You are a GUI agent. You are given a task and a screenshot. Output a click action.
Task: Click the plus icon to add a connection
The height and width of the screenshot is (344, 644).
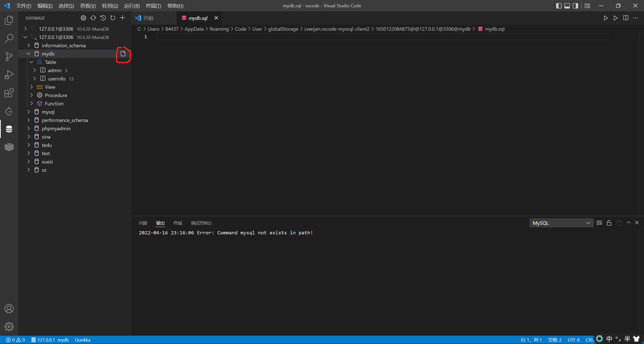point(123,18)
